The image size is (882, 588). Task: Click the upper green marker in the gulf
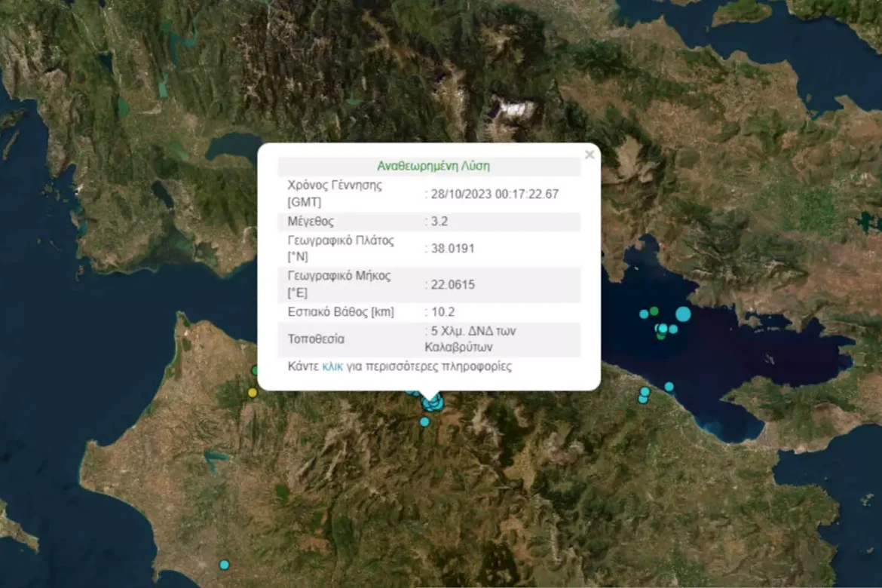click(654, 310)
